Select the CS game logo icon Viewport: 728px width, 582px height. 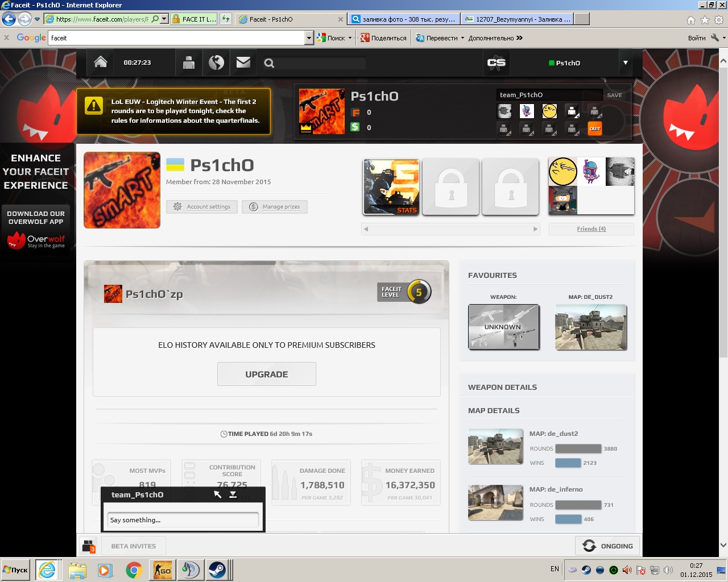(x=496, y=63)
